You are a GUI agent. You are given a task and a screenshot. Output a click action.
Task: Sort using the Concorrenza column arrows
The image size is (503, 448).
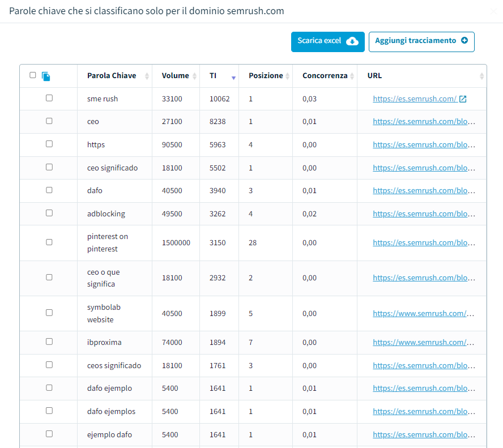[x=352, y=76]
